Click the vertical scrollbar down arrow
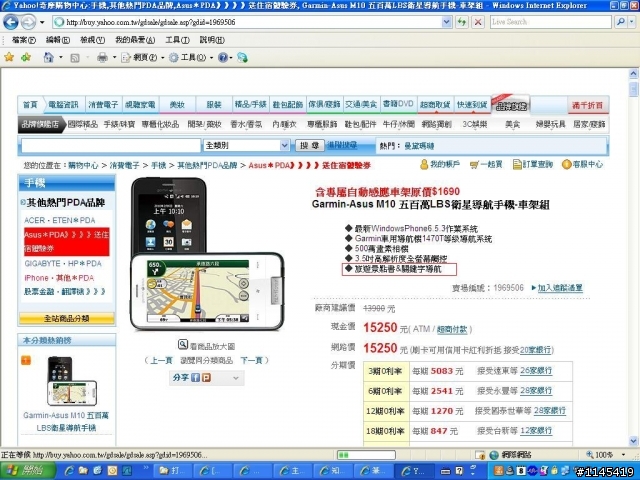This screenshot has height=480, width=640. tap(633, 441)
